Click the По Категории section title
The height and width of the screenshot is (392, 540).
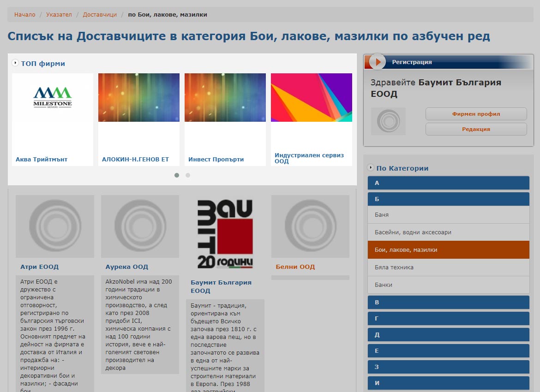tap(402, 168)
